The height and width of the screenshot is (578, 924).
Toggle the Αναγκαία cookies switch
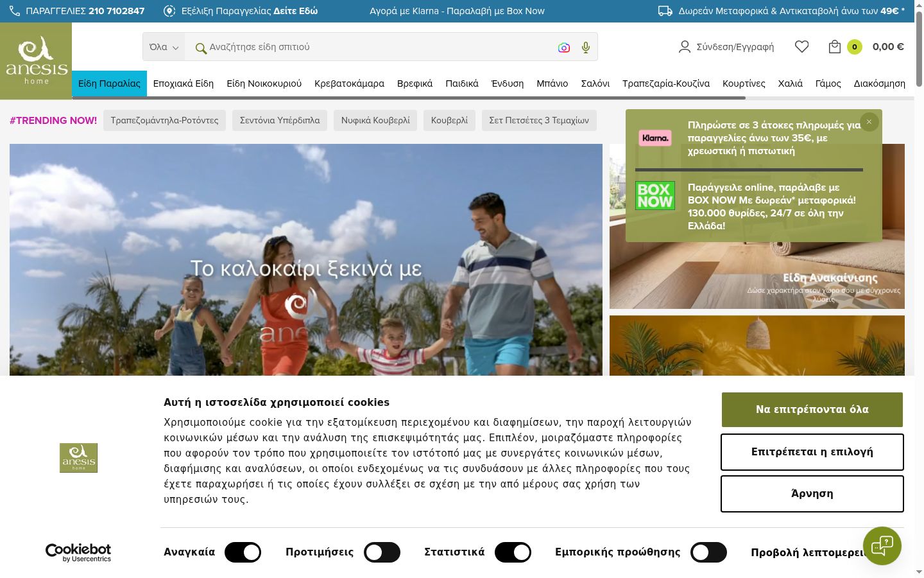click(243, 552)
